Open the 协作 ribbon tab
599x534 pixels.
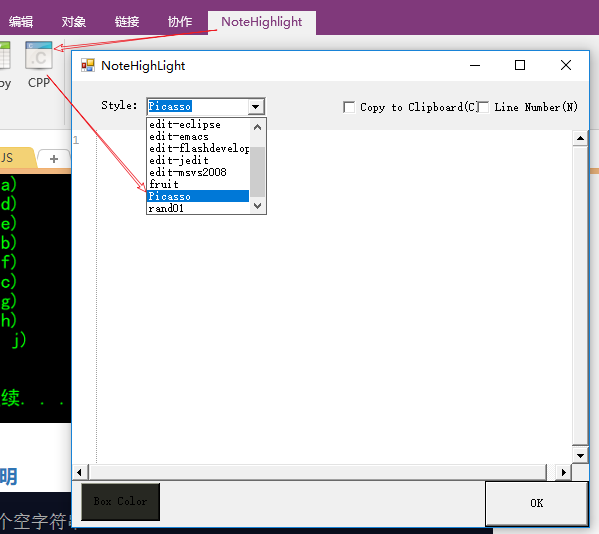point(180,22)
